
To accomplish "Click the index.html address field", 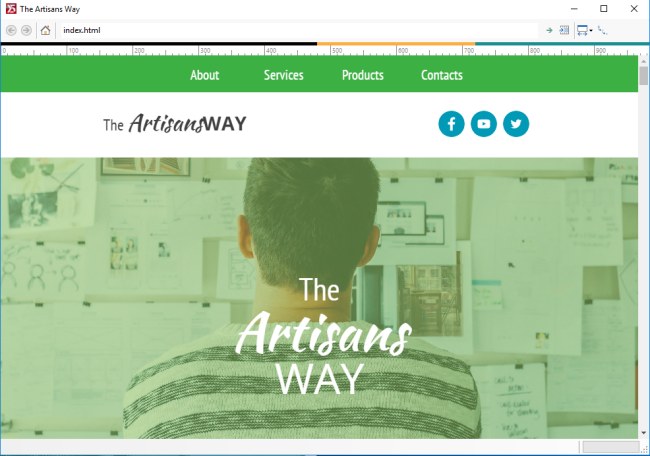I will click(x=299, y=30).
